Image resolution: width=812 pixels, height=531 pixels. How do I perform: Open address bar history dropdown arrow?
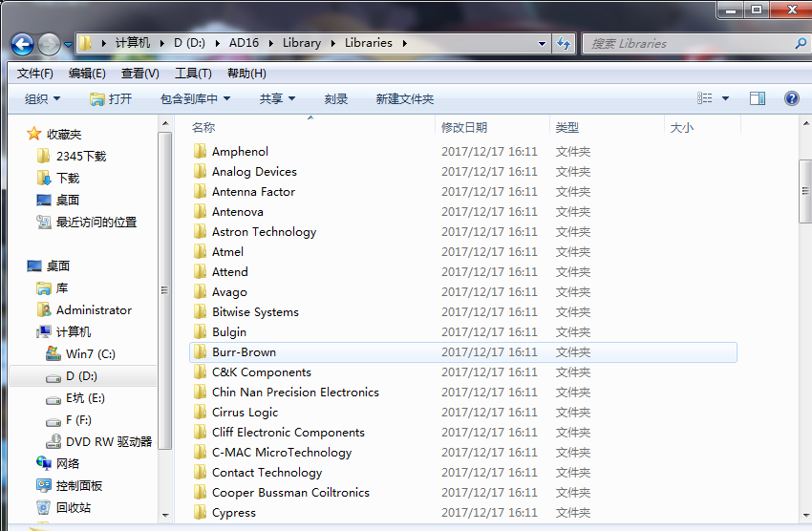click(x=542, y=44)
